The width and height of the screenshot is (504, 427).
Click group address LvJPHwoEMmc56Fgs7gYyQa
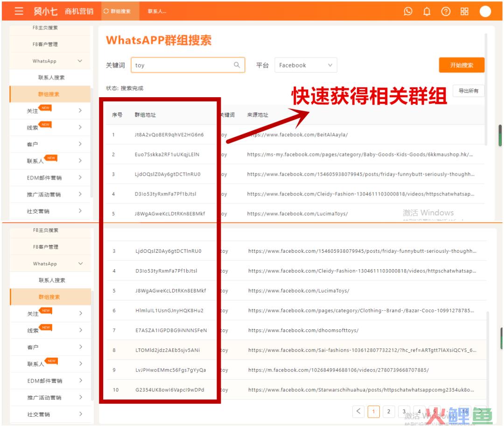(171, 370)
